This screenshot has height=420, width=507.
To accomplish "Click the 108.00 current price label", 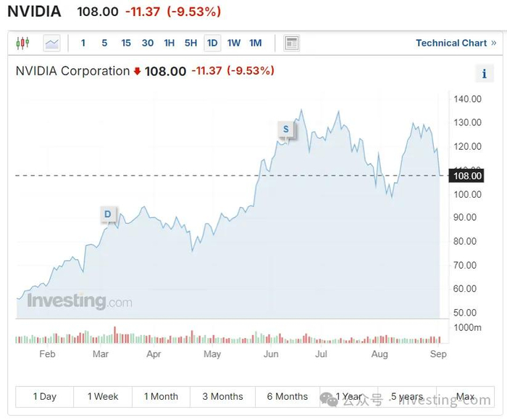I will (x=466, y=176).
